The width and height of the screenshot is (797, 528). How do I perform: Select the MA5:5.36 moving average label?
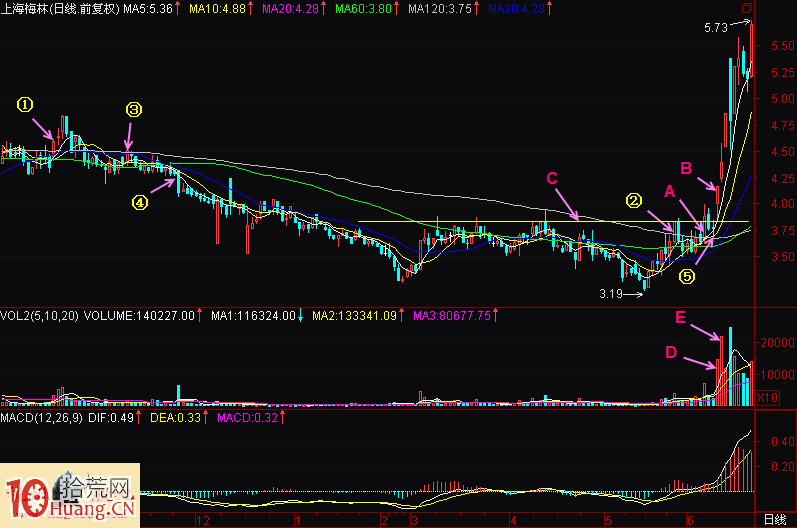148,8
